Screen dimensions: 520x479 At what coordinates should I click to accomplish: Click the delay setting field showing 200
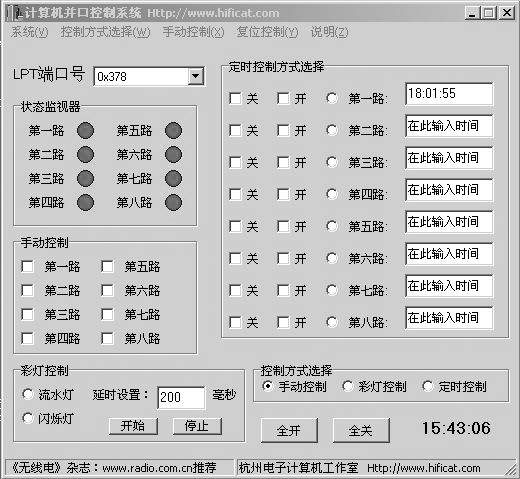(x=181, y=397)
